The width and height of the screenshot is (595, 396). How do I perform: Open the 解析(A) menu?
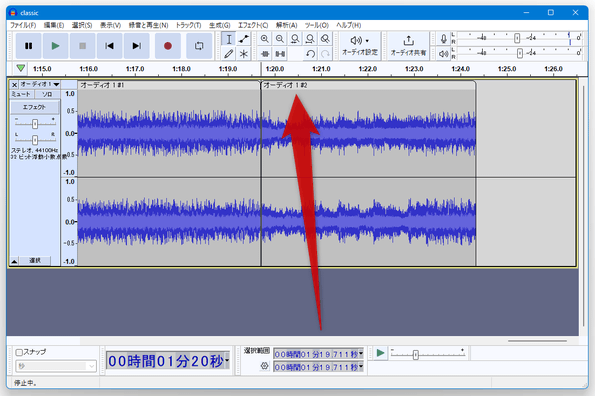[x=286, y=25]
